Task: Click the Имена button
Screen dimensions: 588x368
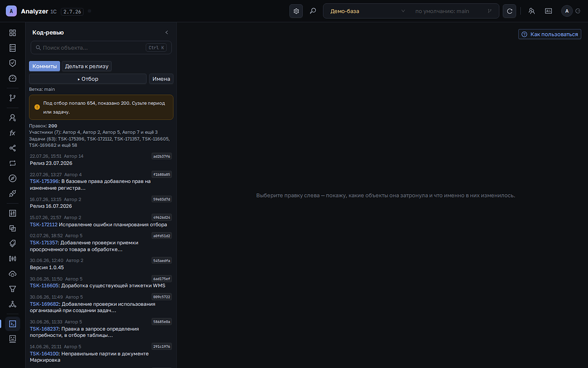Action: (x=161, y=79)
